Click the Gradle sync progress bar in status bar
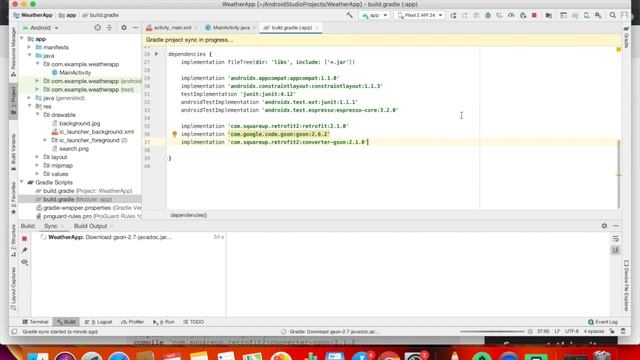The image size is (640, 360). pos(492,332)
